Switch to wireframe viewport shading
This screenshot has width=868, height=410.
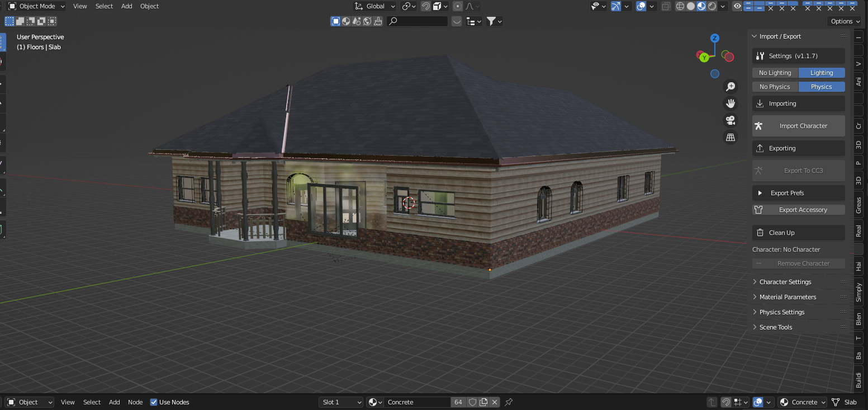pos(680,6)
